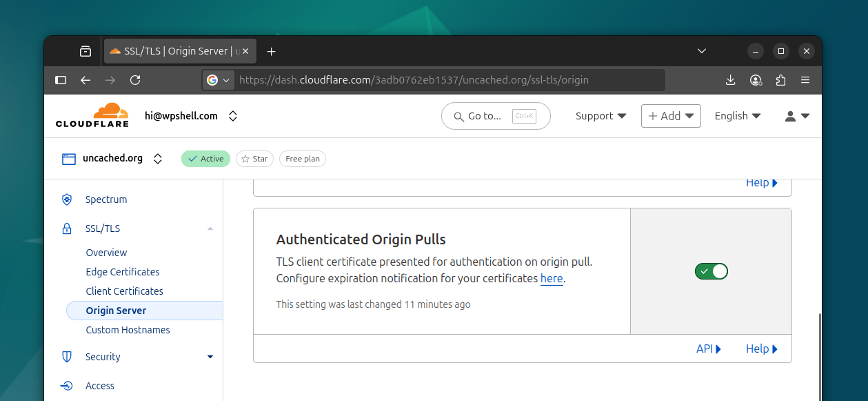Open the domain switcher next to uncached.org
The width and height of the screenshot is (868, 401).
[158, 159]
